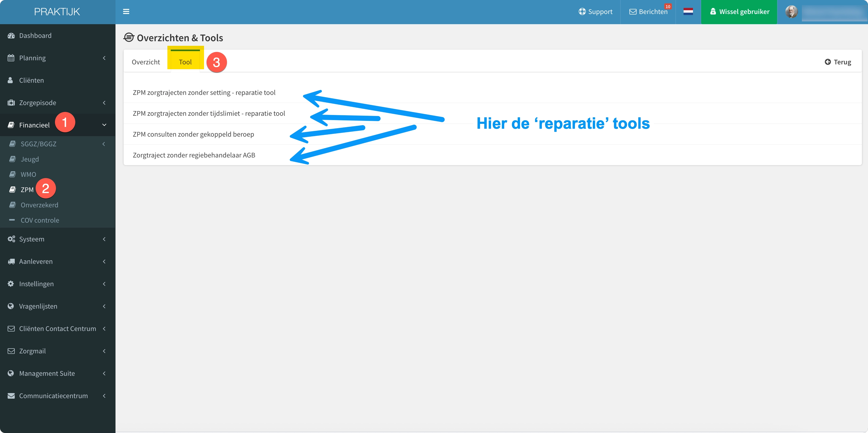Open the Onverzekerd submenu item
868x433 pixels.
click(57, 205)
